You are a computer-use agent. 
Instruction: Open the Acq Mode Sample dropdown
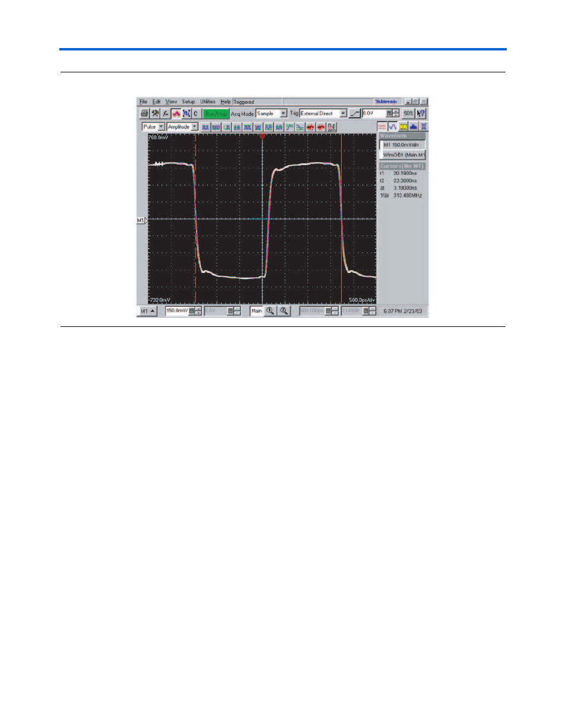pyautogui.click(x=271, y=113)
